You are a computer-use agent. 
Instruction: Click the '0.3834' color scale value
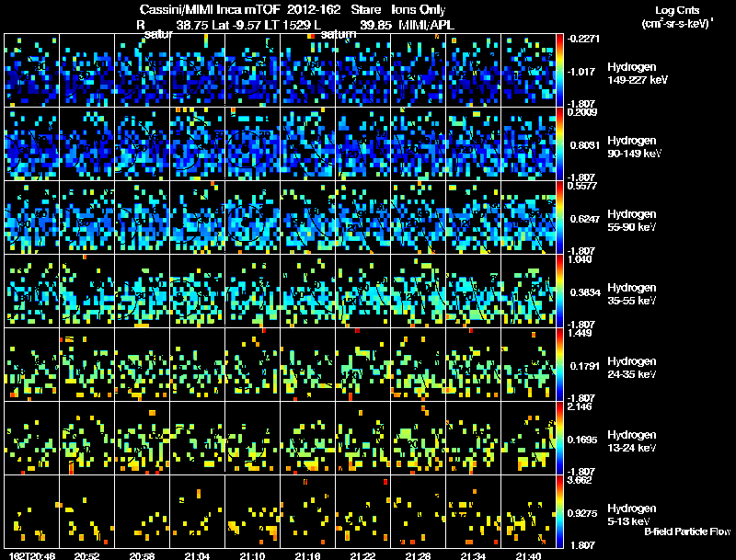[585, 292]
